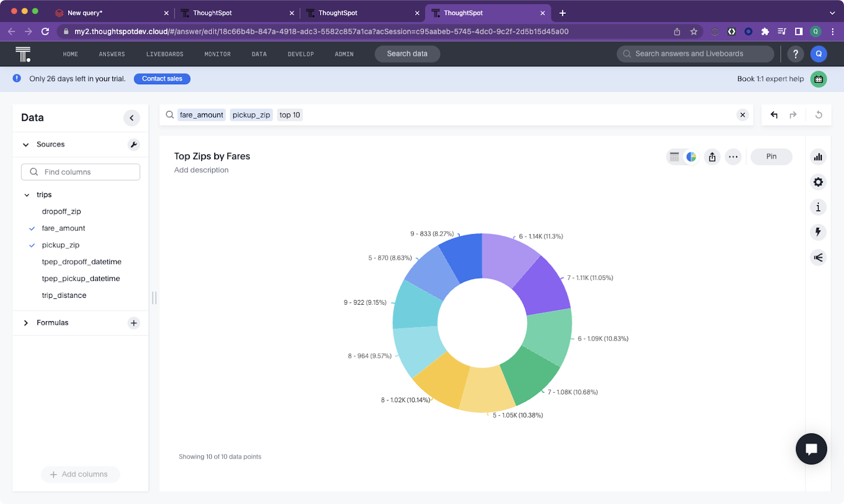Image resolution: width=844 pixels, height=504 pixels.
Task: Collapse the Sources section
Action: tap(26, 144)
